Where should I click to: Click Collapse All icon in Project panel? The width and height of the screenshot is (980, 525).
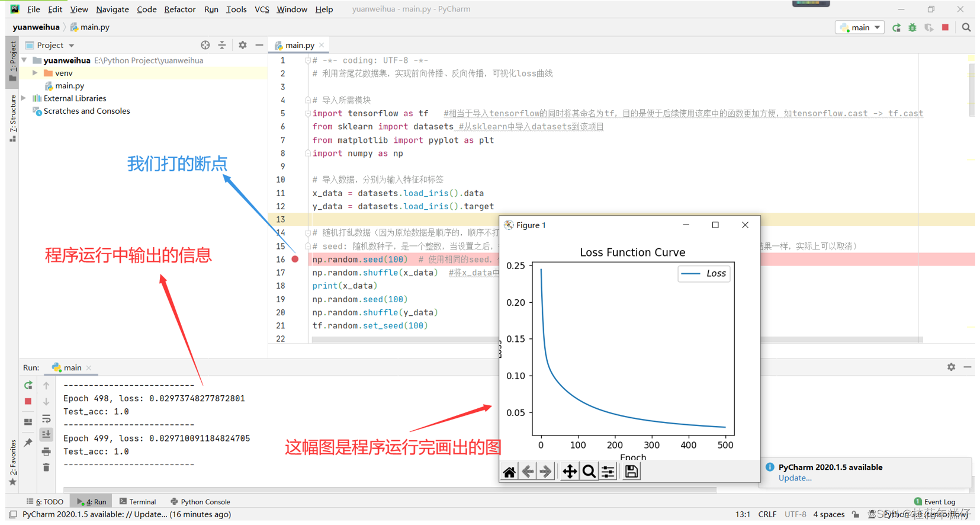pyautogui.click(x=222, y=45)
